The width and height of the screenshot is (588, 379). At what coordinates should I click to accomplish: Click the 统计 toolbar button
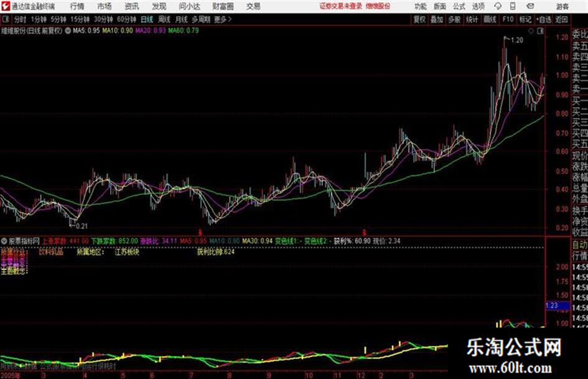tap(472, 19)
